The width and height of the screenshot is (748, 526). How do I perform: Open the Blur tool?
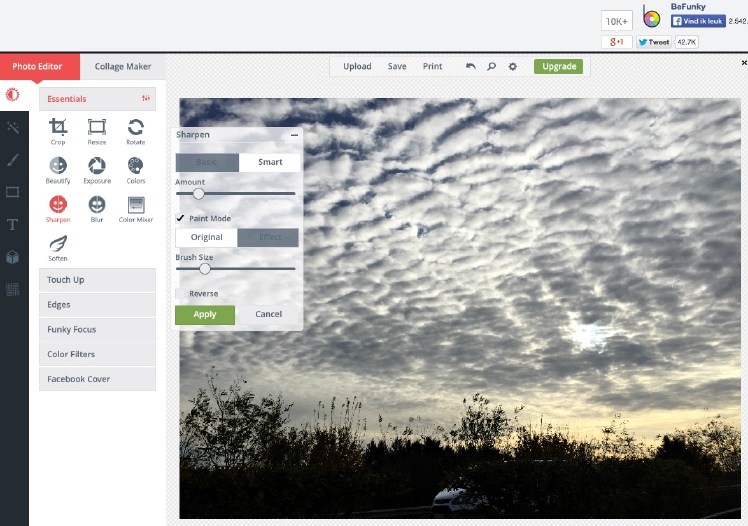click(97, 209)
